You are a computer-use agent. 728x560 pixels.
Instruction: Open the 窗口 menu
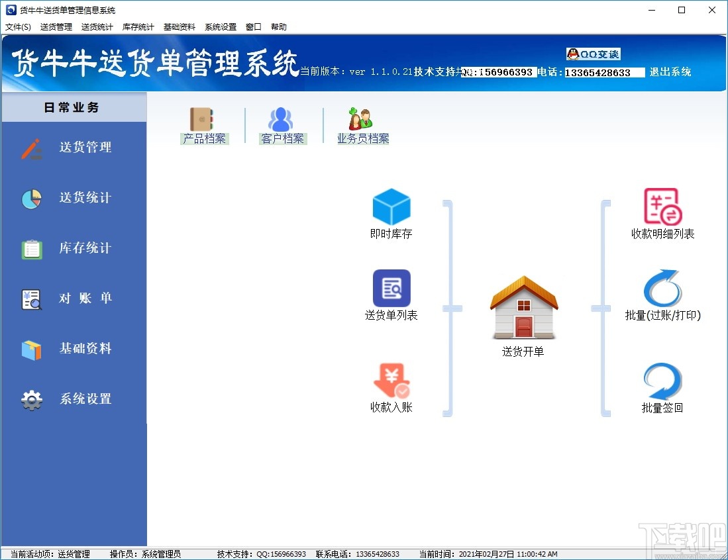pos(254,26)
